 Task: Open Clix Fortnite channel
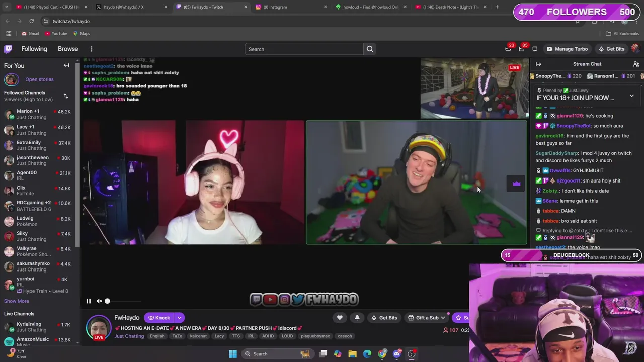pos(38,191)
